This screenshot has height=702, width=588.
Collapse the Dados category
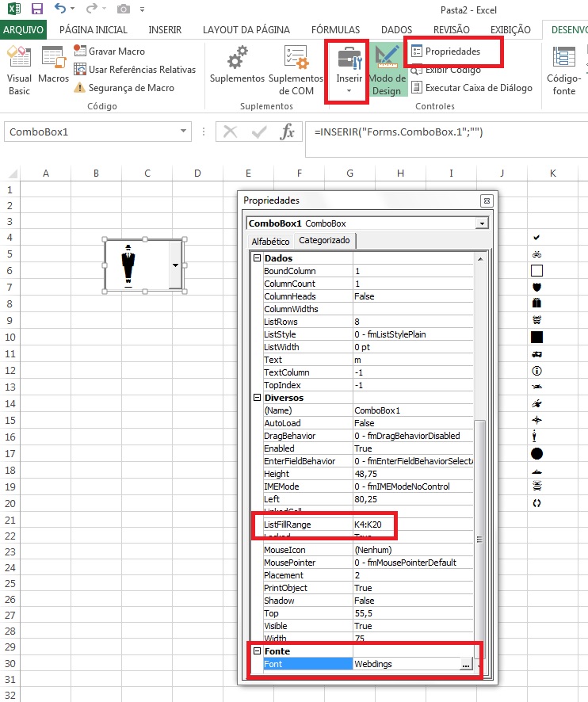(257, 258)
